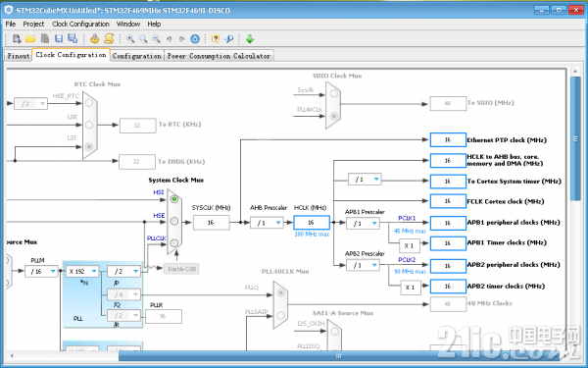
Task: Switch to the Pinout tab
Action: [x=19, y=56]
